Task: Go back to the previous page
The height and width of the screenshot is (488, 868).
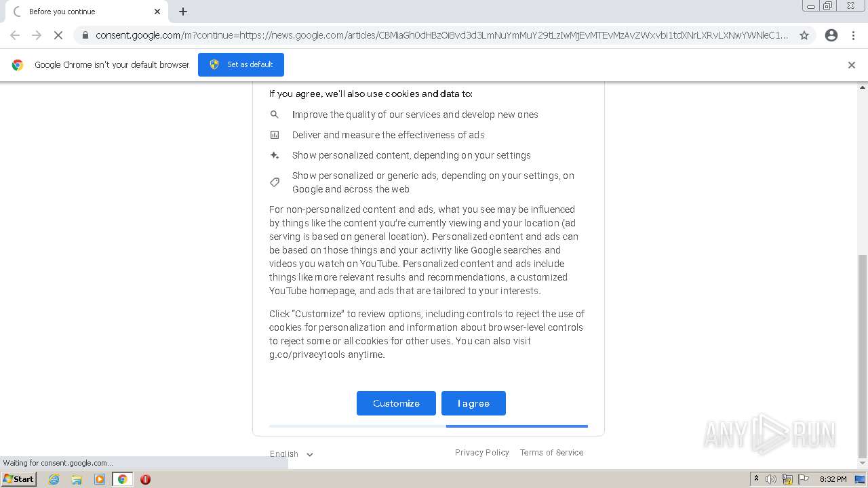Action: pos(15,35)
